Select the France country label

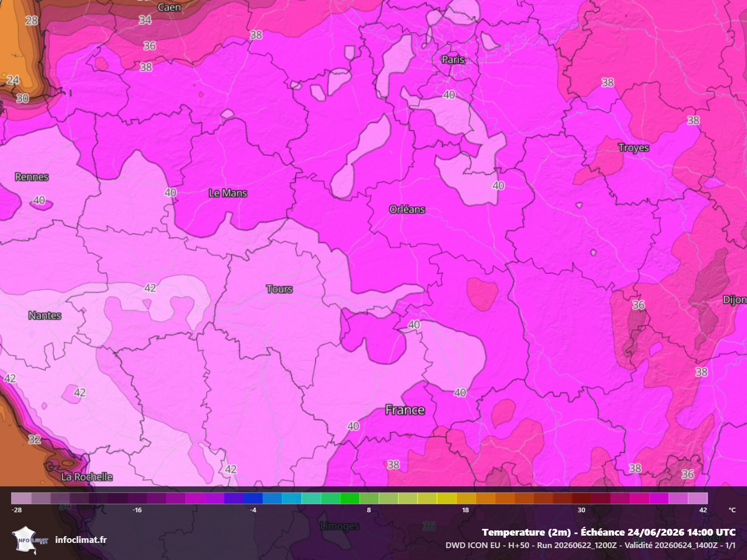(x=405, y=410)
